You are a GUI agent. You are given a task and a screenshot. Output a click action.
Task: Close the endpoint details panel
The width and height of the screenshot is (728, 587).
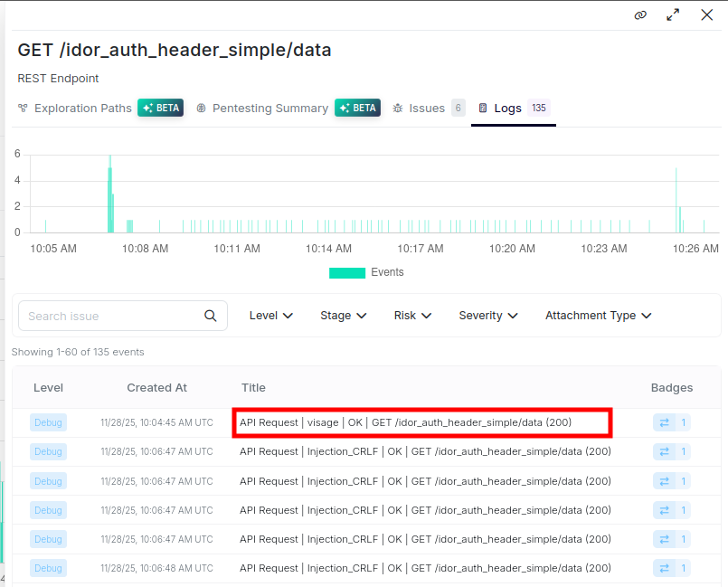tap(706, 15)
